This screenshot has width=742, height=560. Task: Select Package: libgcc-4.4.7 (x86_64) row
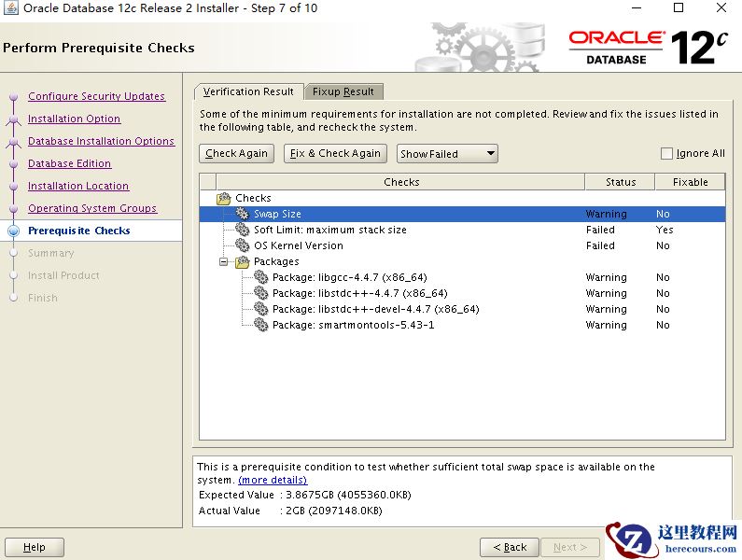[x=462, y=277]
